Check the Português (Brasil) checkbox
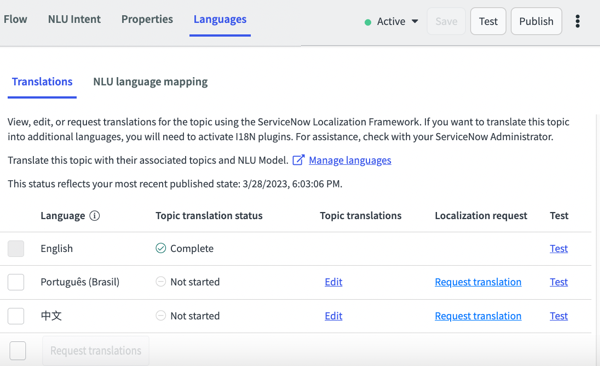Screen dimensions: 600x366 point(16,282)
